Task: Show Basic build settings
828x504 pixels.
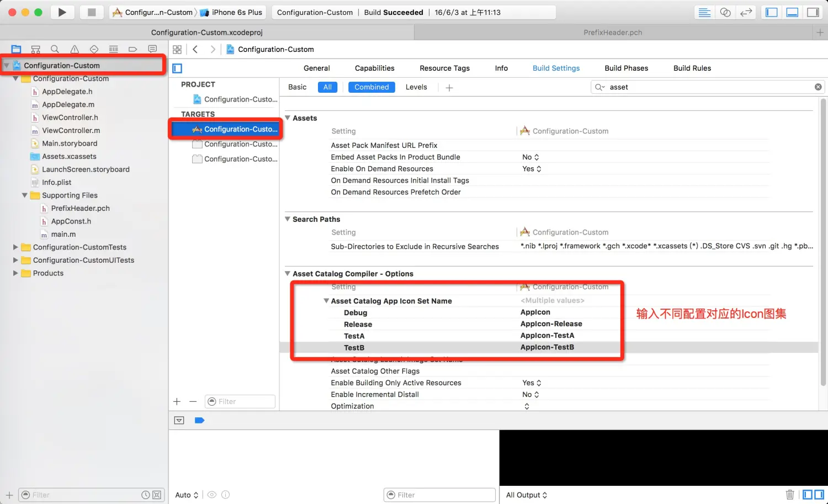Action: (x=297, y=87)
